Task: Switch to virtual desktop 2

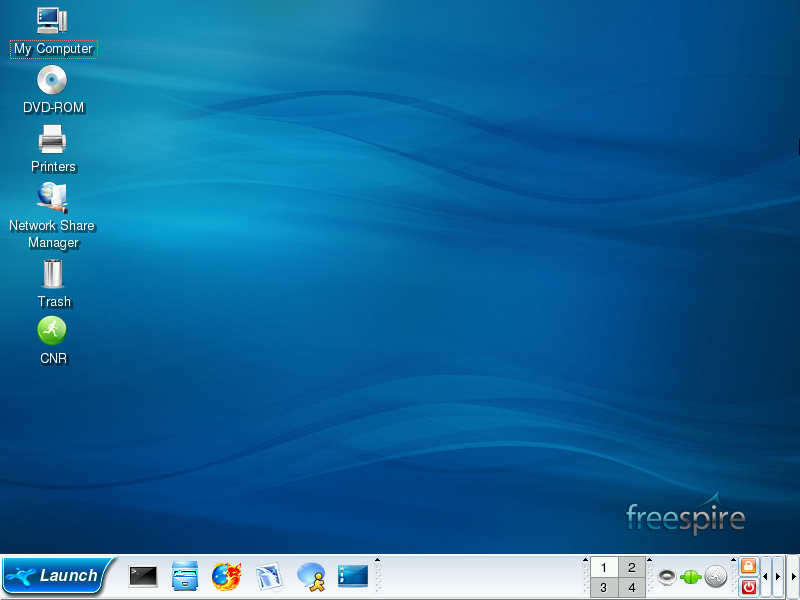Action: click(631, 567)
